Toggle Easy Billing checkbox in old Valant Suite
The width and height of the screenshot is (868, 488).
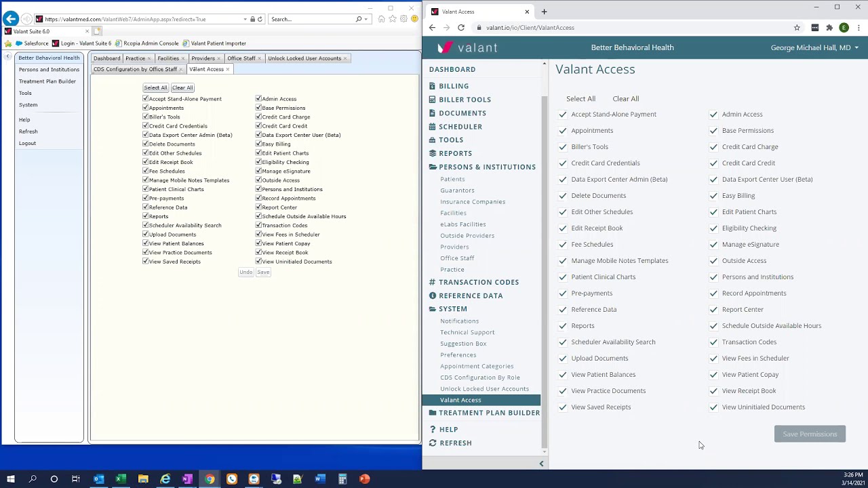click(x=258, y=144)
